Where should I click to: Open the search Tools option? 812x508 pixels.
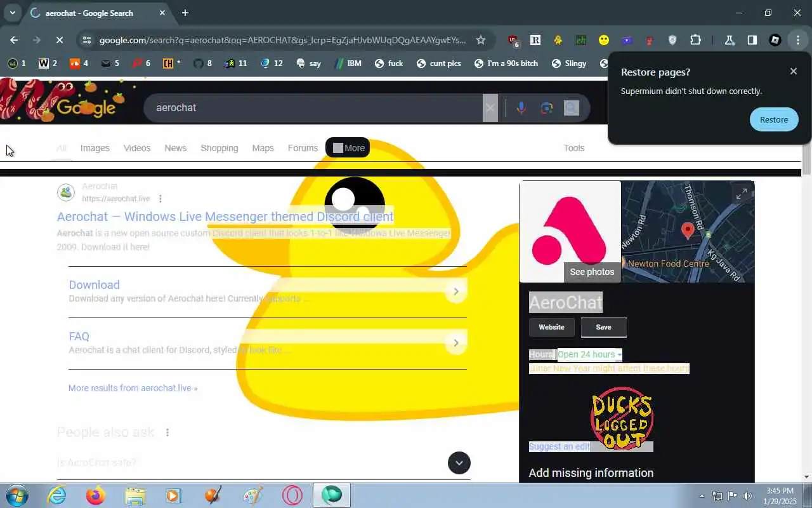[x=574, y=148]
